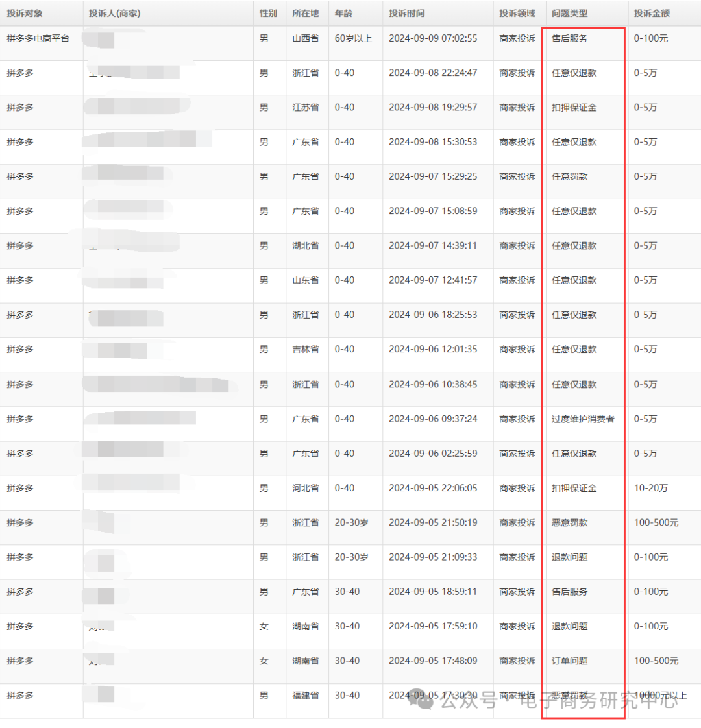
Task: Click the 山东省 location cell
Action: point(305,280)
